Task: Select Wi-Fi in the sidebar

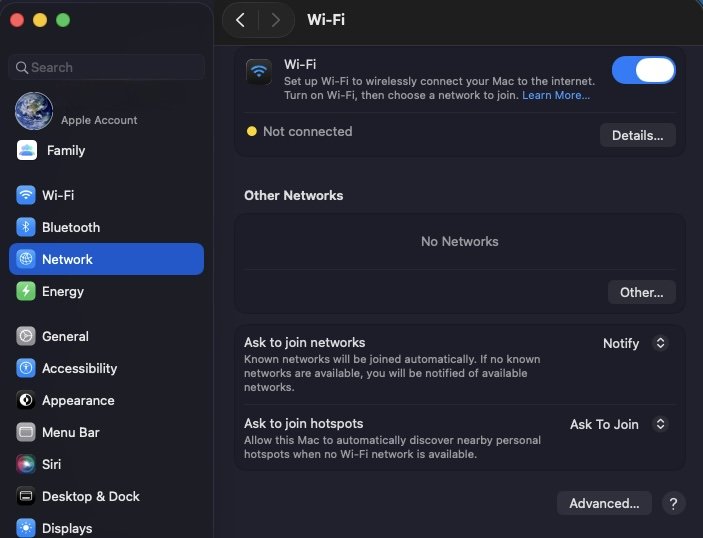Action: [106, 195]
